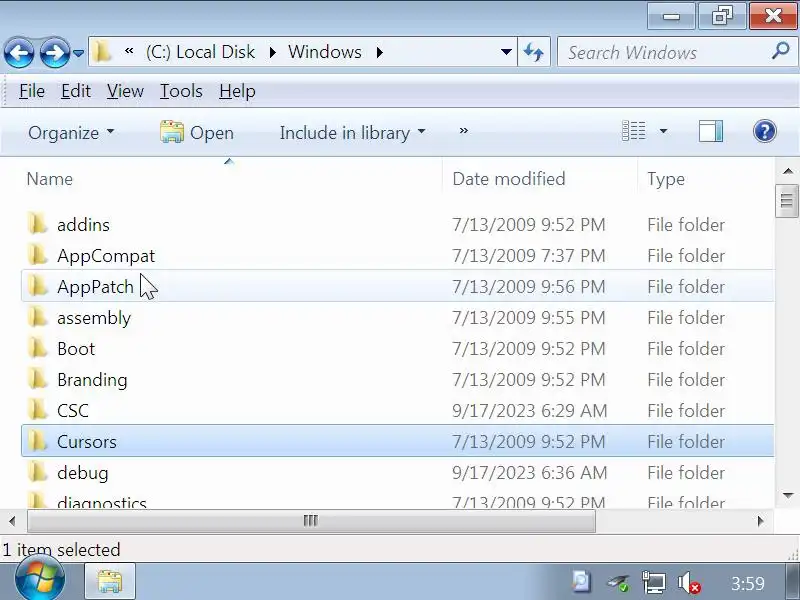Click the Branding folder name
The height and width of the screenshot is (600, 800).
(92, 381)
